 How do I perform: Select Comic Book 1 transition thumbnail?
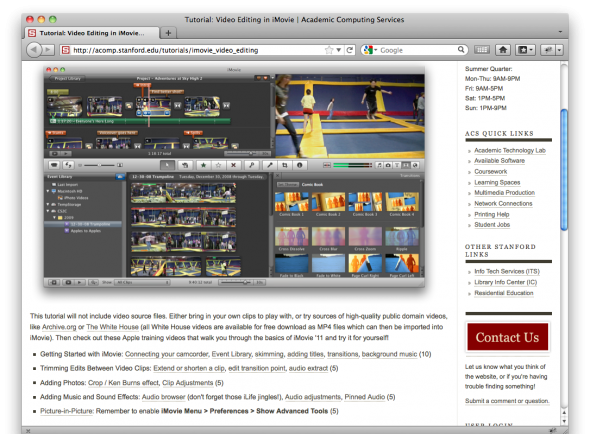[x=292, y=202]
